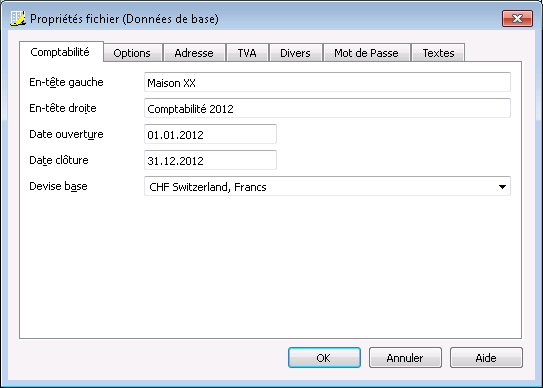The width and height of the screenshot is (543, 388).
Task: Click the En-tête gauche field with Maison XX
Action: (327, 82)
